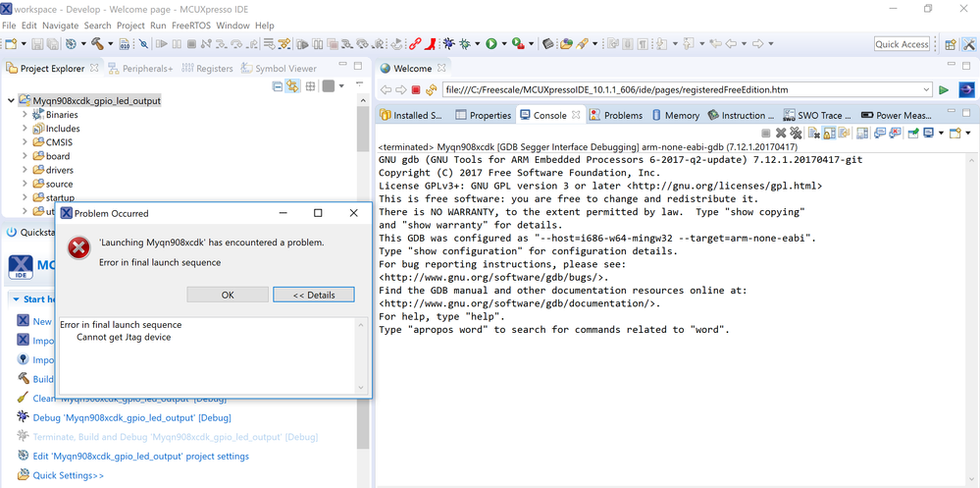980x488 pixels.
Task: Click the Open Perspective icon
Action: (950, 44)
